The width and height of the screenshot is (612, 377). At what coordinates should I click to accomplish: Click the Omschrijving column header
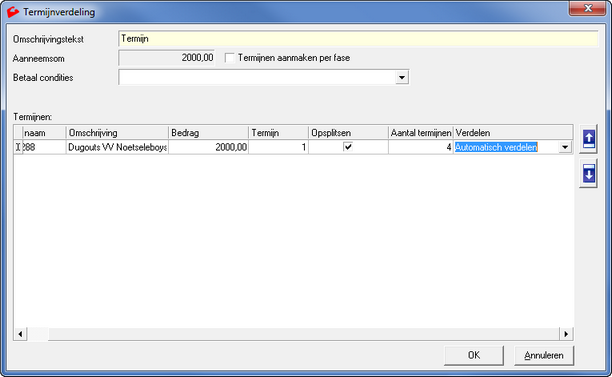[117, 133]
